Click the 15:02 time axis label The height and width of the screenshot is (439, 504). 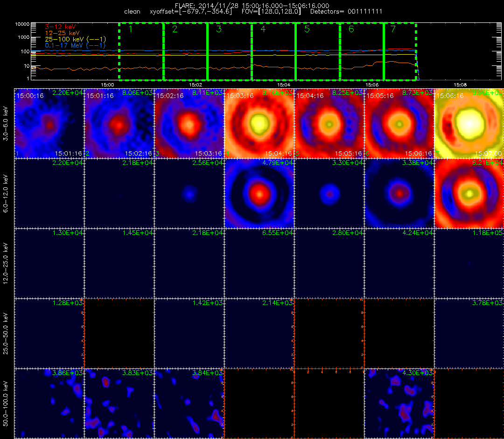click(x=196, y=85)
